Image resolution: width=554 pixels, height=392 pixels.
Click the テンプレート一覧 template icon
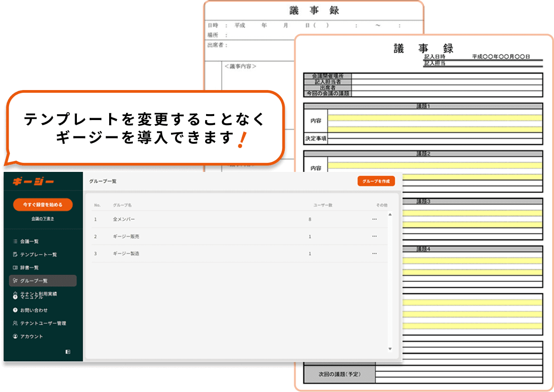[15, 255]
